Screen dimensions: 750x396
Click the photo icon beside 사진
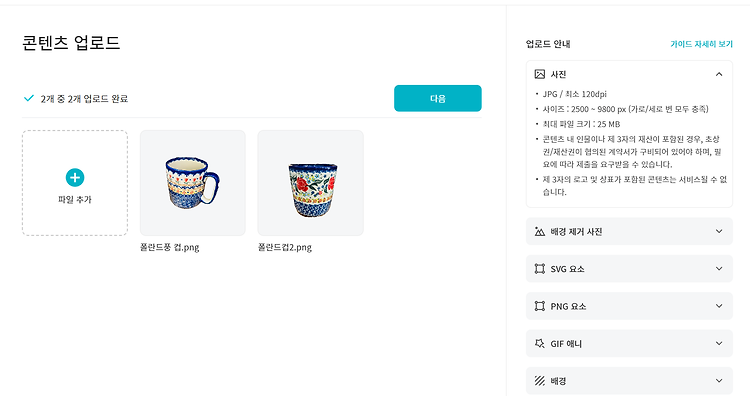(x=540, y=74)
